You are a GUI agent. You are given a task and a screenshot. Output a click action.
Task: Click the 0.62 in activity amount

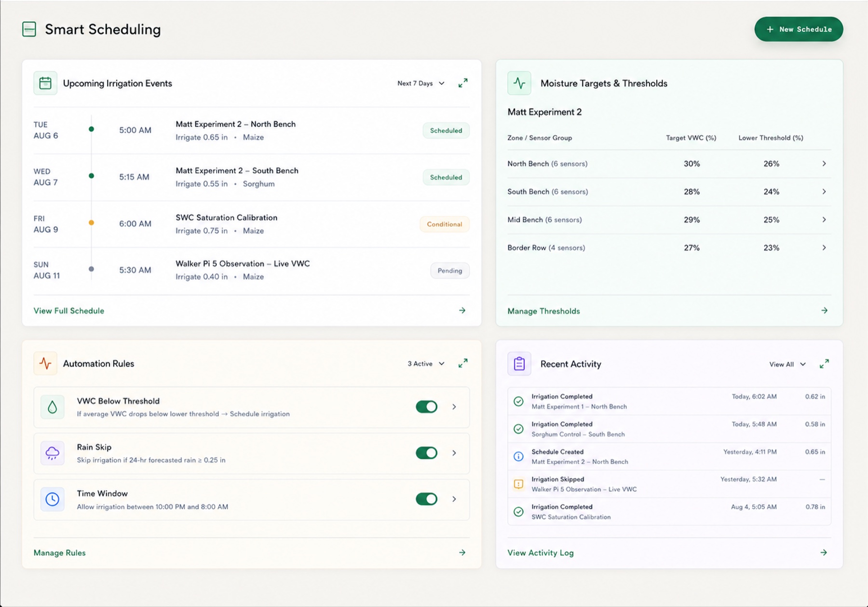click(815, 397)
